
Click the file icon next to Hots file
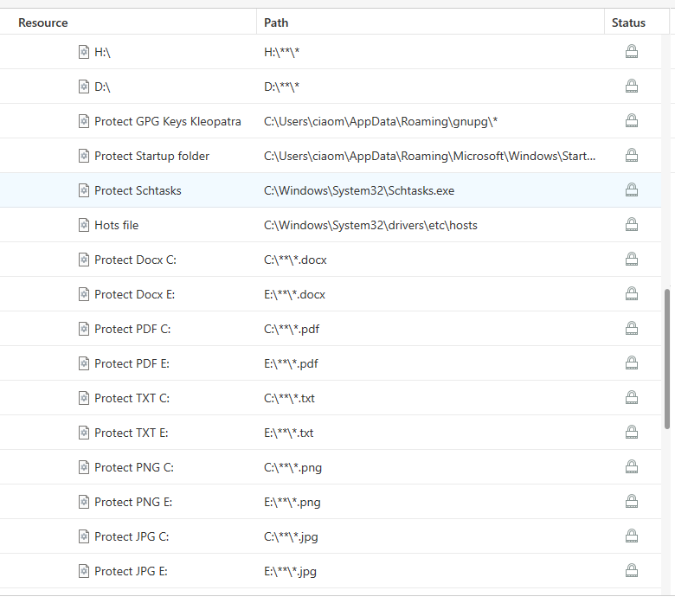tap(84, 225)
